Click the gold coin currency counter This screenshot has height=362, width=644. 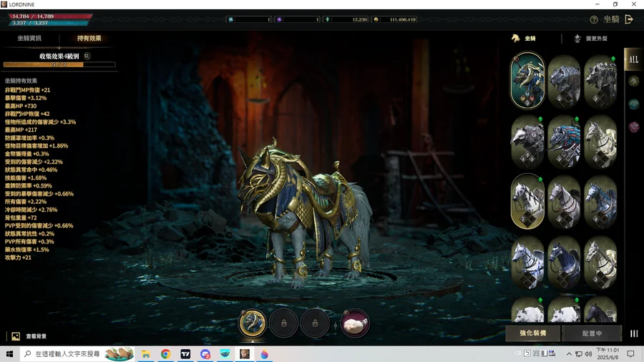(x=394, y=19)
